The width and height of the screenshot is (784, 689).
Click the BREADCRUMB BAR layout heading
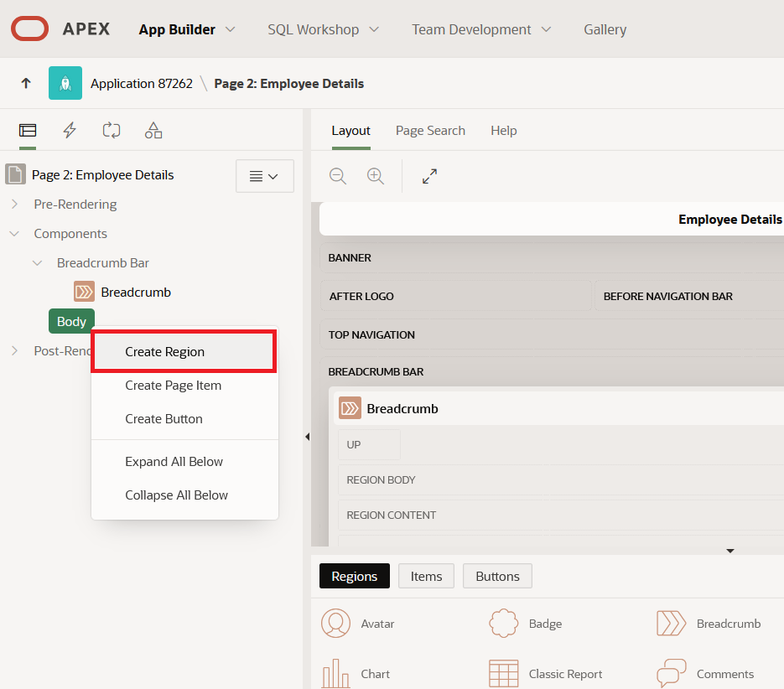[376, 371]
